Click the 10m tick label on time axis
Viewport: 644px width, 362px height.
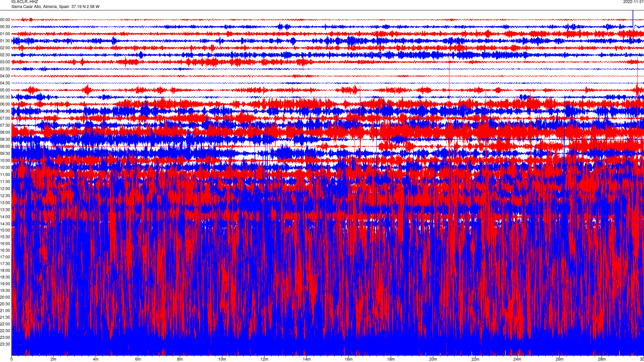(222, 359)
